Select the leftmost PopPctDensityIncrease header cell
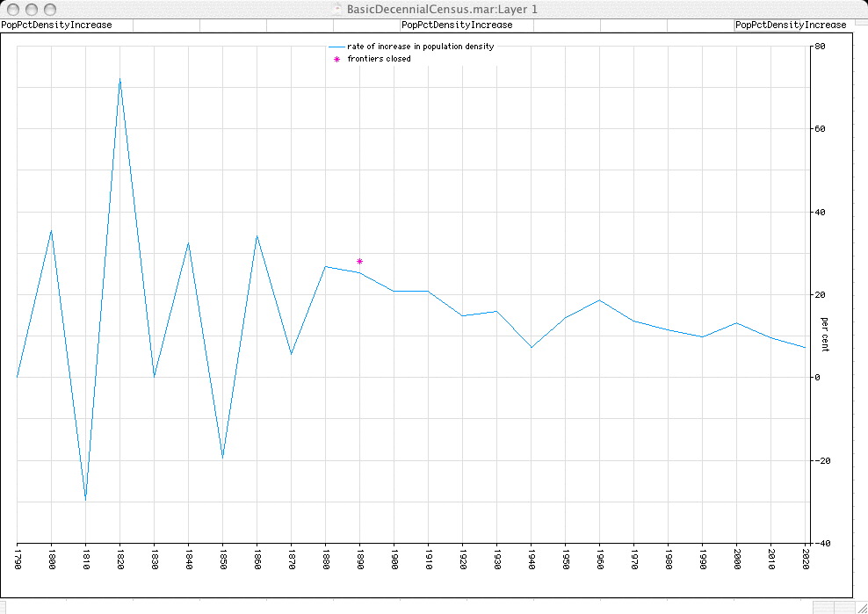The height and width of the screenshot is (614, 868). (x=57, y=25)
